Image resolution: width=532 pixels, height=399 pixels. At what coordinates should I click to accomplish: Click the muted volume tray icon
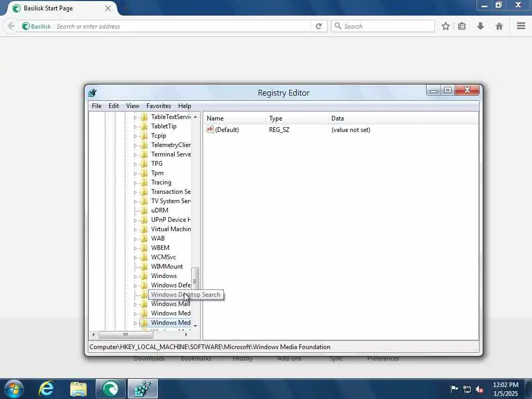(480, 390)
